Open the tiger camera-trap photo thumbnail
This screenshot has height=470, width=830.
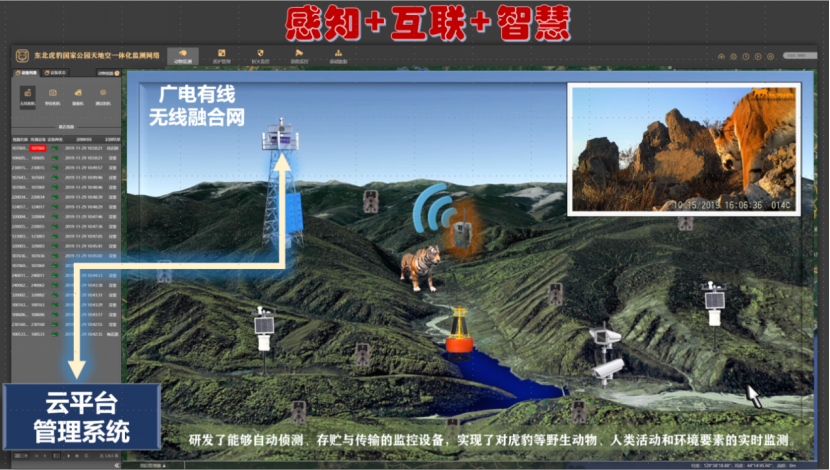click(682, 148)
